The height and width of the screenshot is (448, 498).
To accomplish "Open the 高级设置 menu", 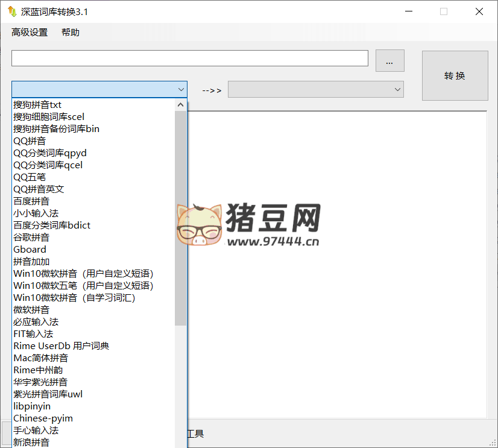I will tap(30, 33).
